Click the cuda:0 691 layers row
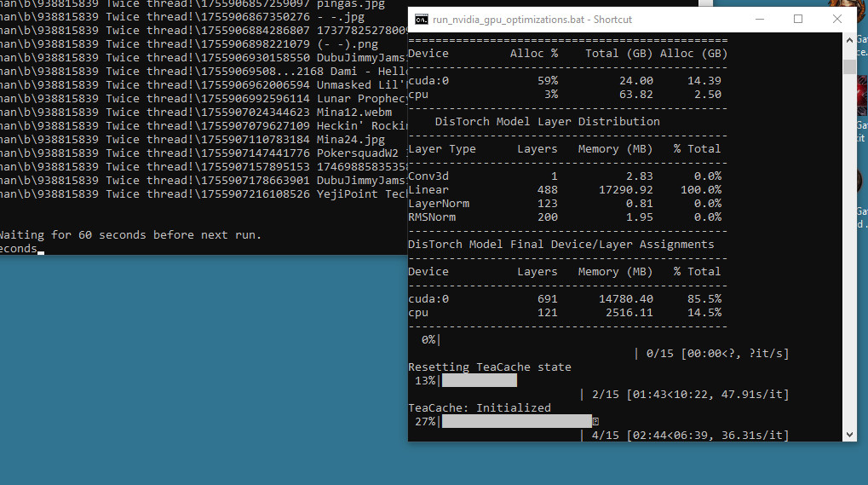 click(565, 299)
